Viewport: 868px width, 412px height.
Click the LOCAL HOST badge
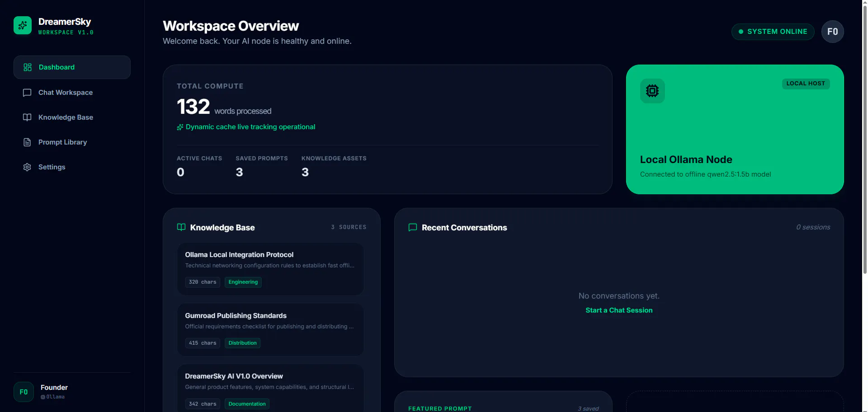pos(806,84)
